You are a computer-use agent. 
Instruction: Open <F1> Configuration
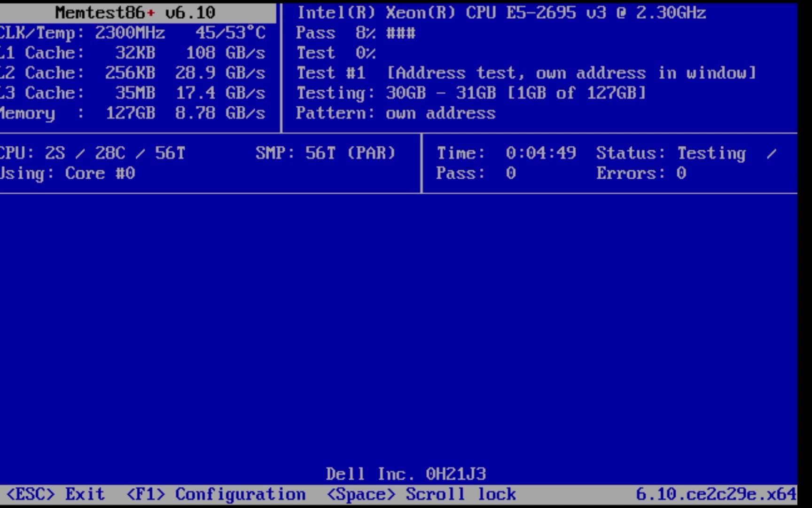point(216,494)
